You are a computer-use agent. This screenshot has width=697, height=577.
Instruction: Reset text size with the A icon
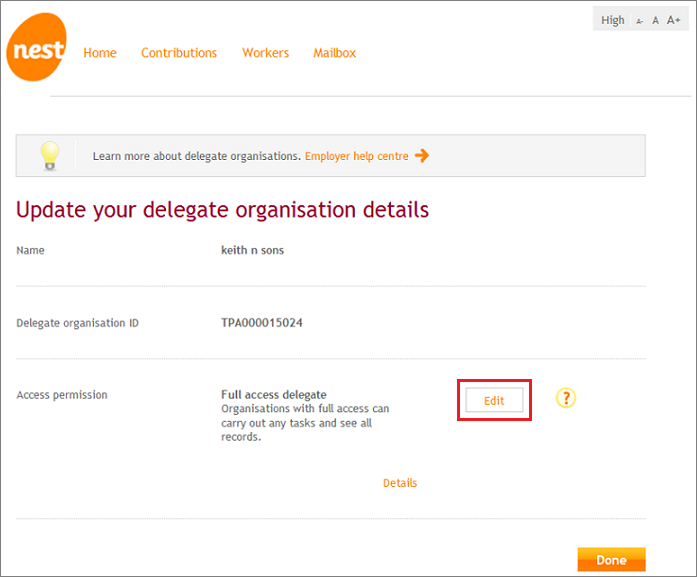pyautogui.click(x=655, y=20)
